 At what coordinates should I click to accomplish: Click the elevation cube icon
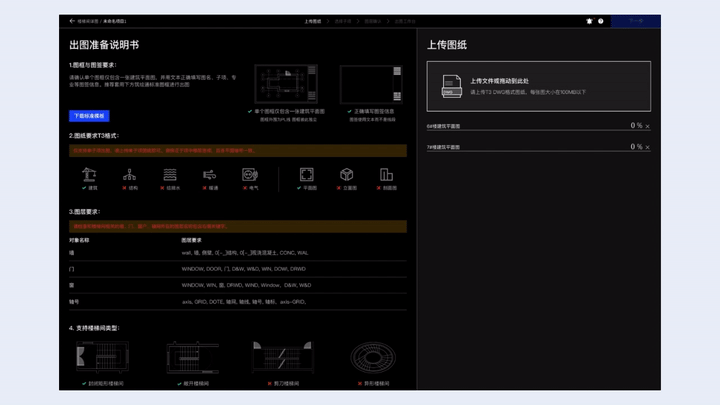(347, 174)
